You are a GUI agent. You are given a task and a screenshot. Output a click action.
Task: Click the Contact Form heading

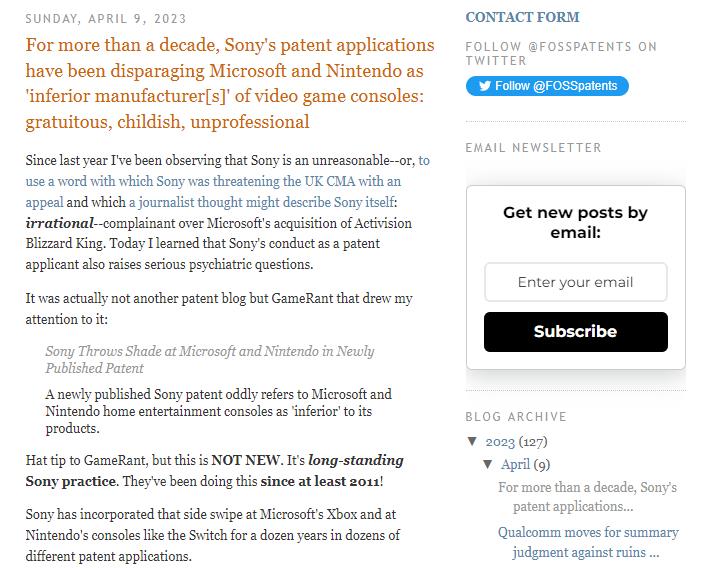pos(522,17)
